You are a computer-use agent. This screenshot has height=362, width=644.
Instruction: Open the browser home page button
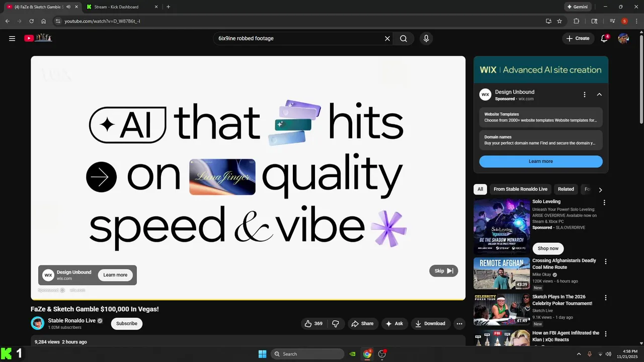pos(44,21)
